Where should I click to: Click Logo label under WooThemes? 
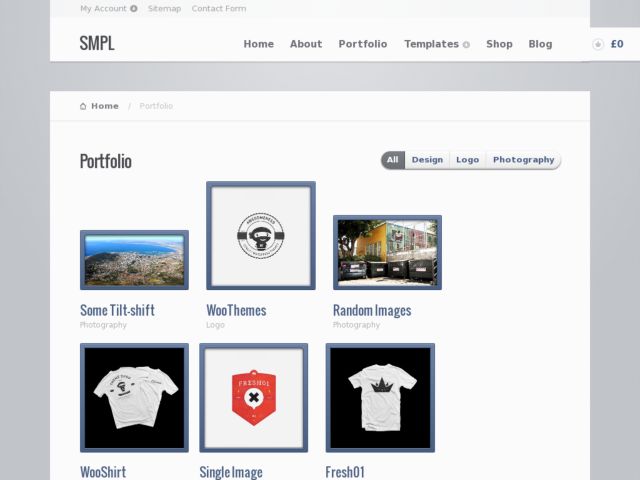216,325
